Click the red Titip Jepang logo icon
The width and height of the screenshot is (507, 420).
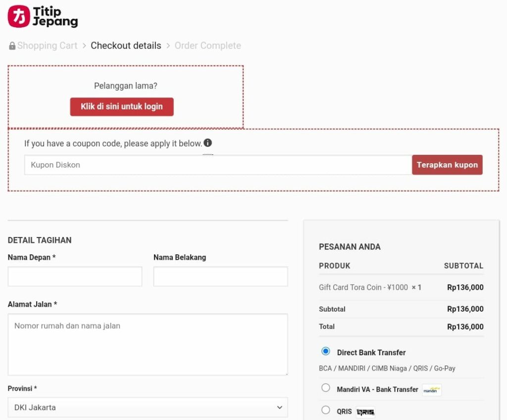pos(19,16)
